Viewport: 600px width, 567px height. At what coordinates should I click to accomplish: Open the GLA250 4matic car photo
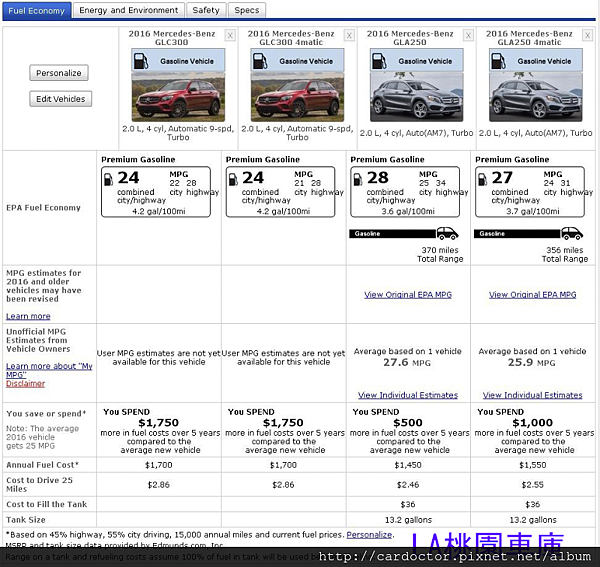pyautogui.click(x=536, y=97)
